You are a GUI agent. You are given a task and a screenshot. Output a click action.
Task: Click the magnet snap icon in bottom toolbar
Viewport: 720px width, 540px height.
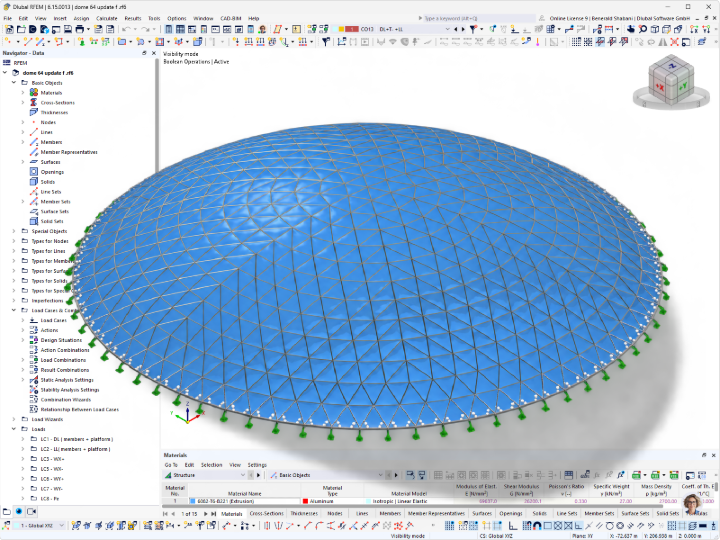pyautogui.click(x=537, y=525)
